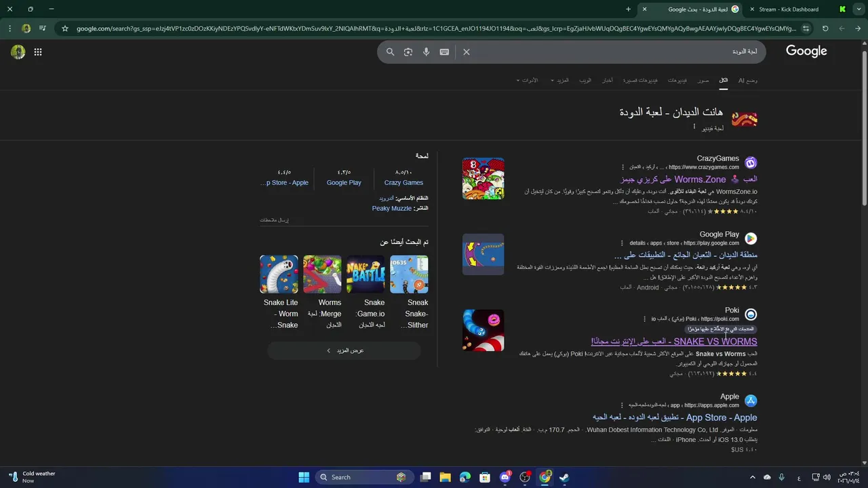Select the Snake Lite - Worm Snake card
This screenshot has width=868, height=488.
pyautogui.click(x=279, y=293)
